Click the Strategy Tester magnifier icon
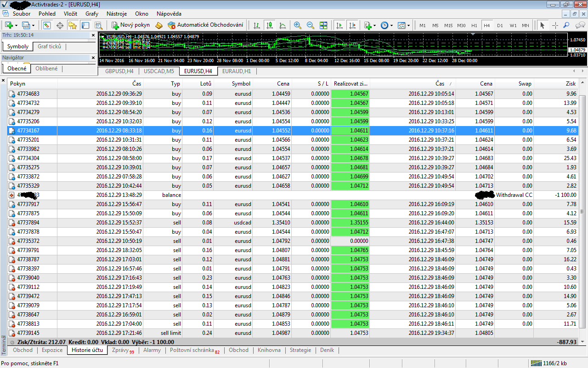Viewport: 588px width, 368px height. click(98, 25)
